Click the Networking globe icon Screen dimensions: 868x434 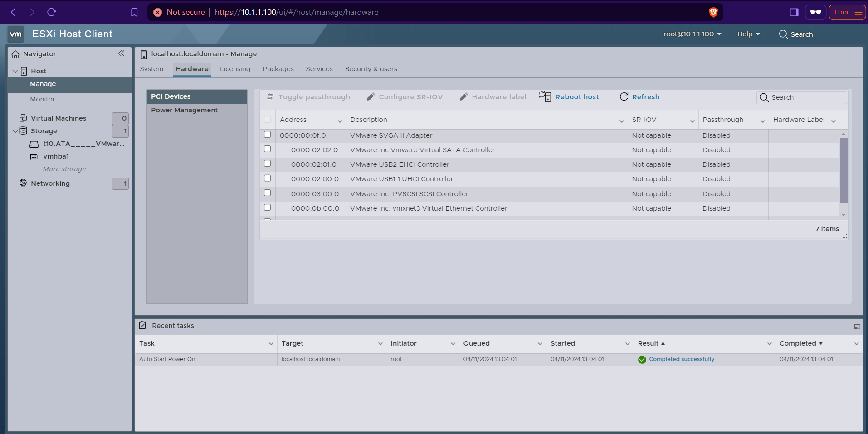click(23, 183)
